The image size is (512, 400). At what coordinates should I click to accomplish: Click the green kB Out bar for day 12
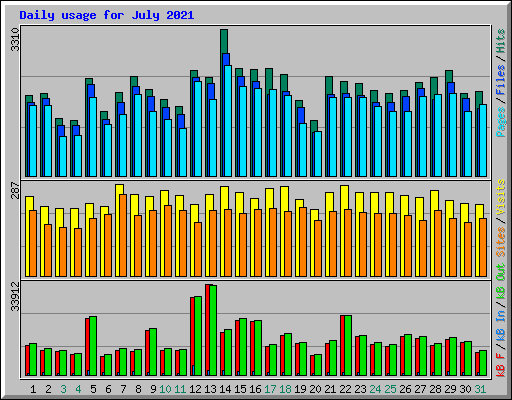click(198, 336)
